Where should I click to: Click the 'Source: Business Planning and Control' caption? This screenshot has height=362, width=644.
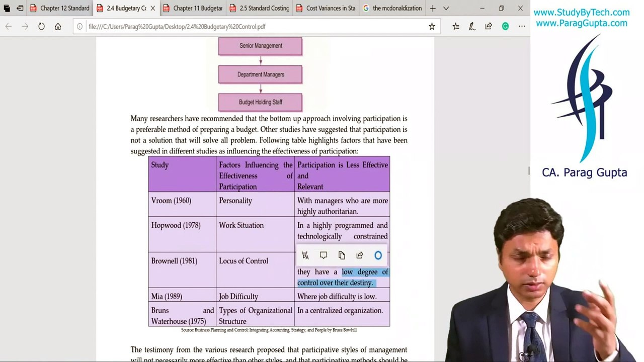coord(269,330)
